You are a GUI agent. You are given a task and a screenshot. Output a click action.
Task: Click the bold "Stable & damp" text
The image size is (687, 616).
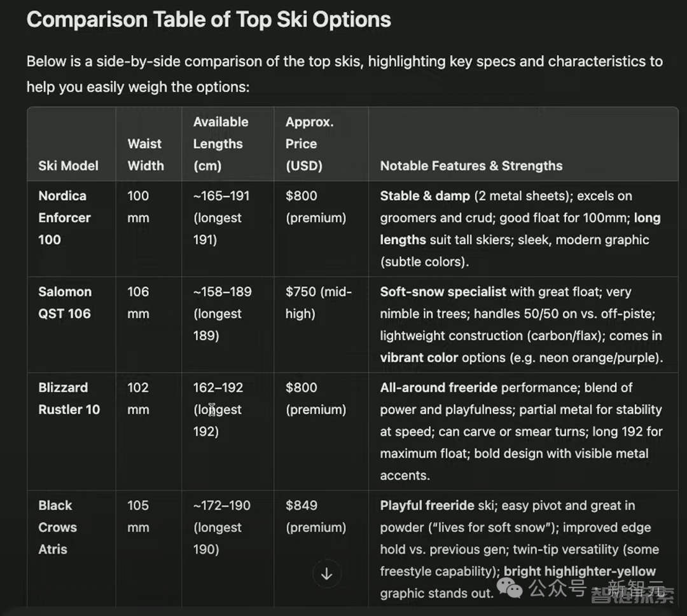[425, 196]
